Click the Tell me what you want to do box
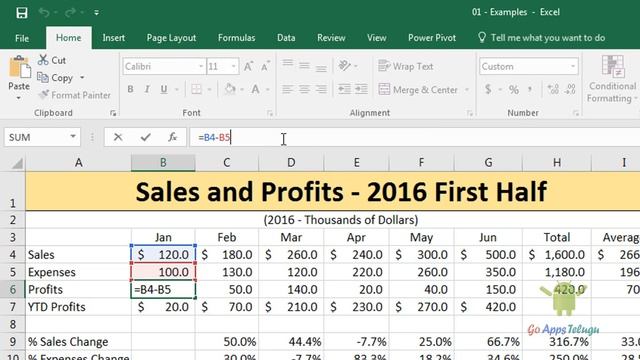The width and height of the screenshot is (640, 360). point(542,38)
